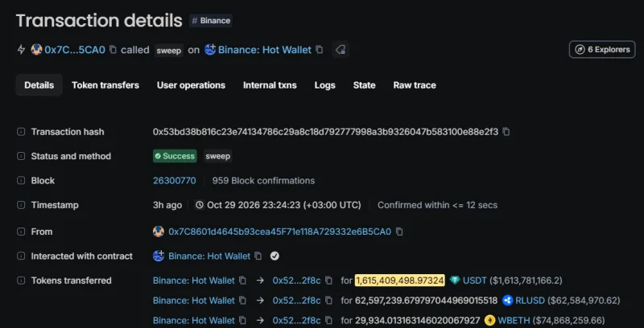644x328 pixels.
Task: Open the Raw trace tab
Action: [415, 85]
